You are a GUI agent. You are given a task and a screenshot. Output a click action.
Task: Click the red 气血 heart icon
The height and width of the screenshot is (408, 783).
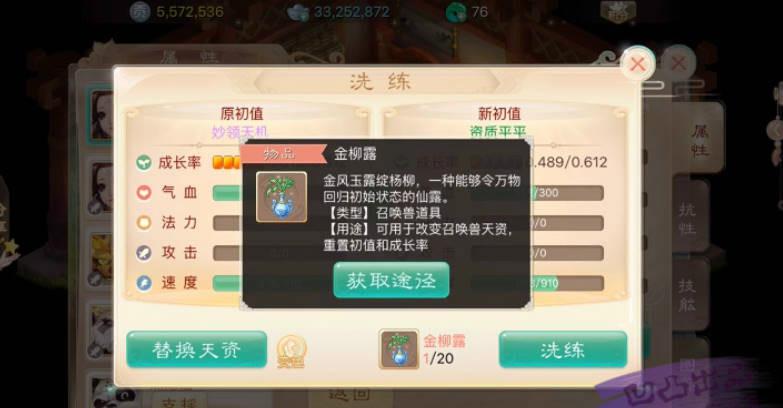click(144, 192)
